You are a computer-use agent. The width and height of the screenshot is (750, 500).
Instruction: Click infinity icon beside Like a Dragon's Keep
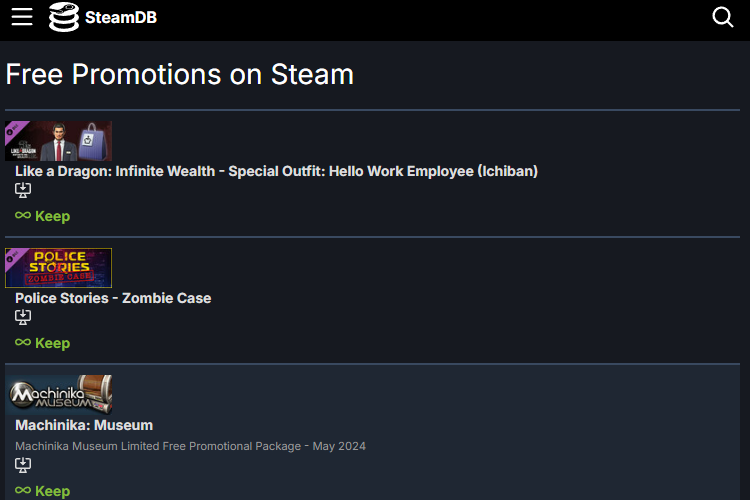[23, 215]
